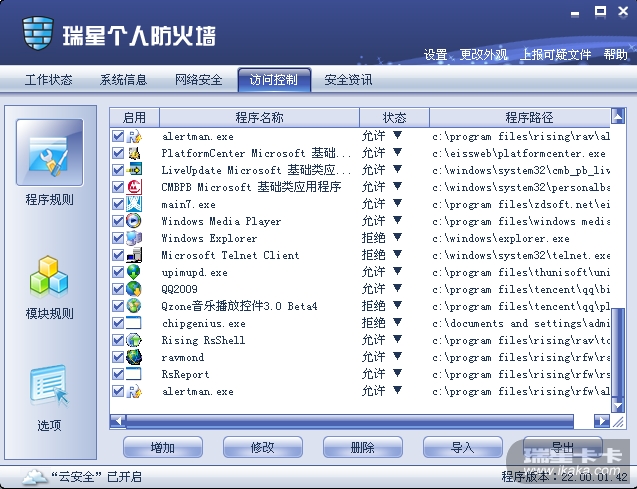Open status dropdown for chipgenius.exe
Viewport: 637px width, 489px height.
(x=397, y=322)
